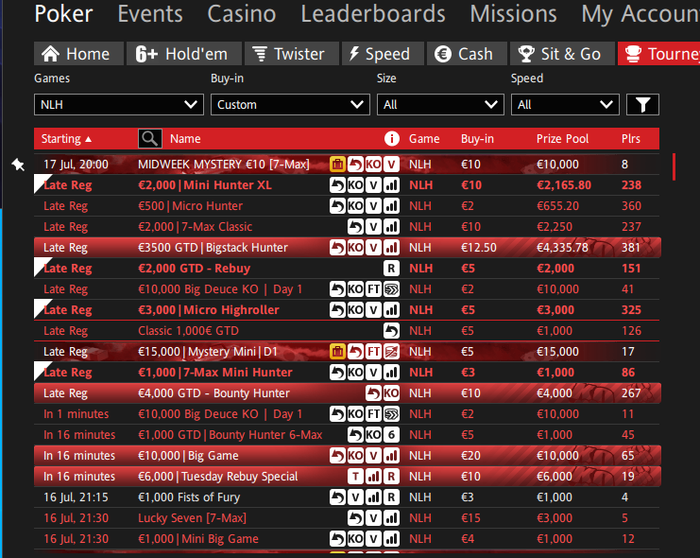Click the multi-day icon on Big Deuce KO Late Reg row

point(392,289)
